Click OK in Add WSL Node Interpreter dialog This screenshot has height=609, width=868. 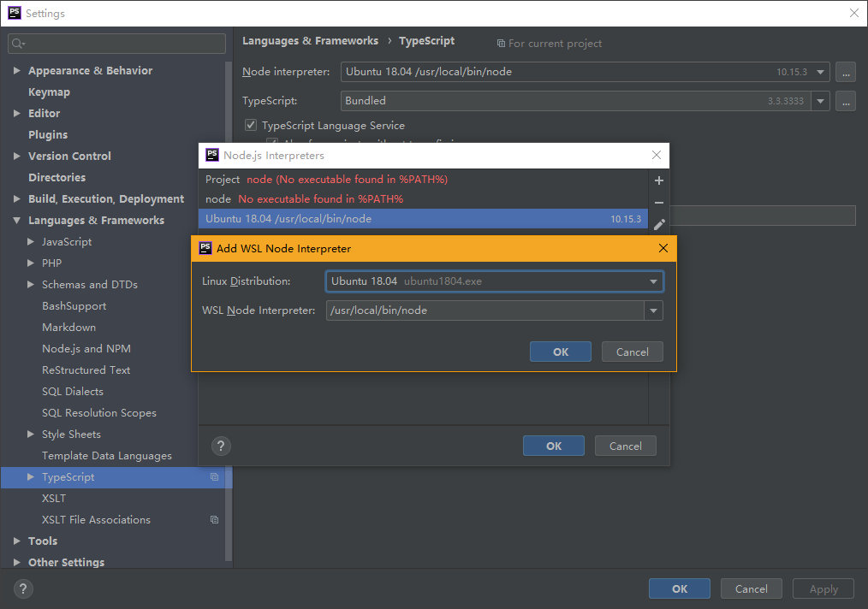(x=560, y=352)
